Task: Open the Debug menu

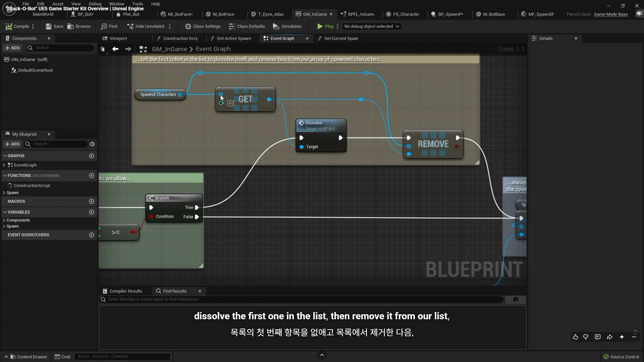Action: point(95,4)
